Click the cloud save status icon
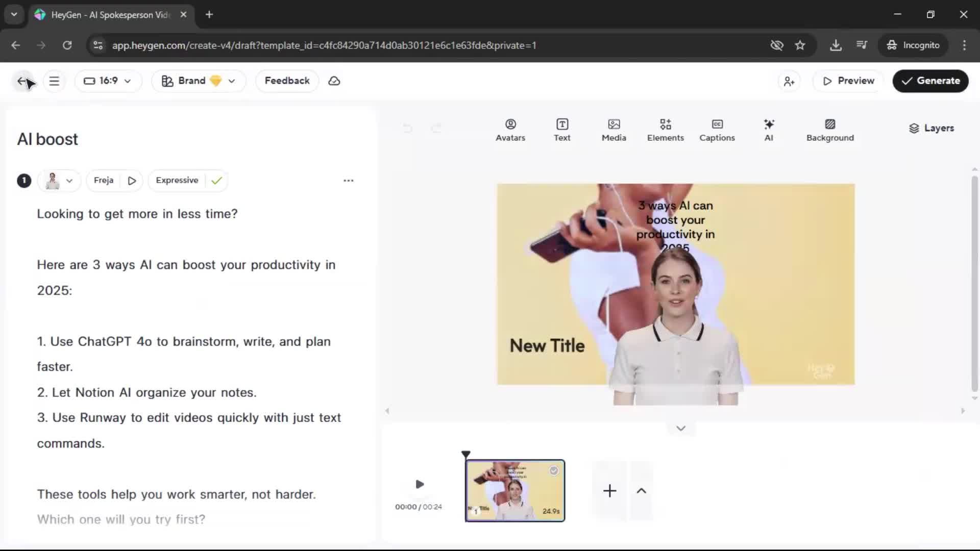 (334, 81)
